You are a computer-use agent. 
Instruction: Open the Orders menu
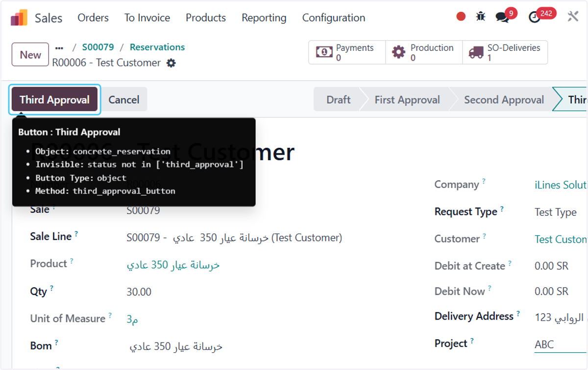(x=93, y=18)
